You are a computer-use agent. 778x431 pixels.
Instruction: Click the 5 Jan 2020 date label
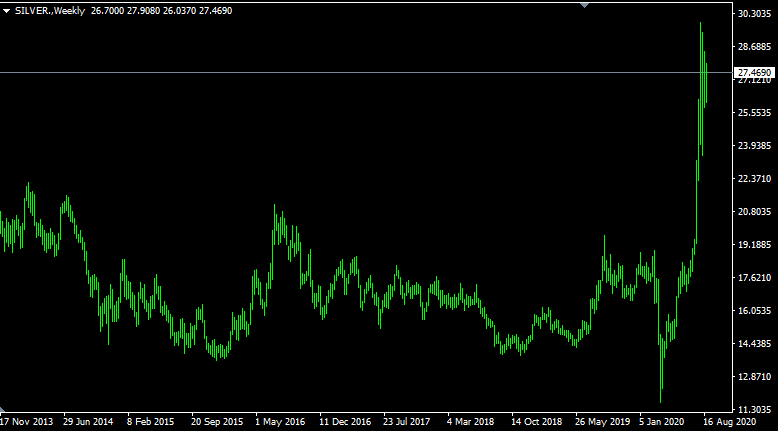[x=661, y=422]
